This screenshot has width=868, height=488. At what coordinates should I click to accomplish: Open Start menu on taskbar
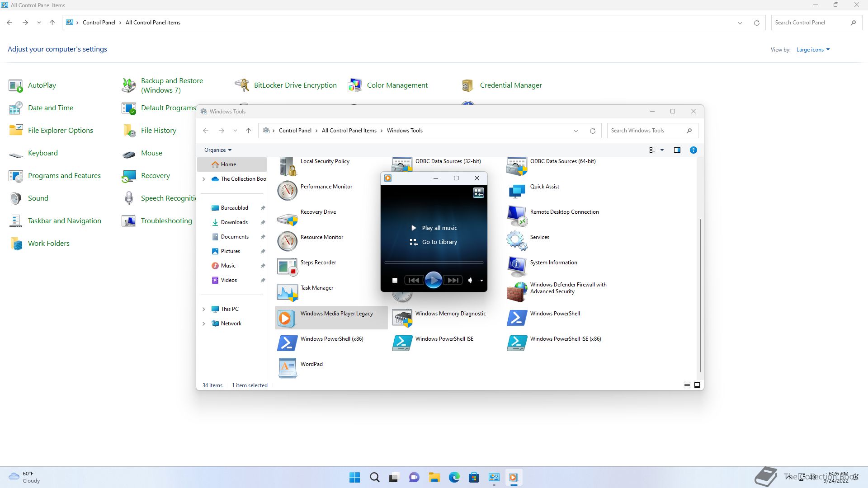pos(354,477)
